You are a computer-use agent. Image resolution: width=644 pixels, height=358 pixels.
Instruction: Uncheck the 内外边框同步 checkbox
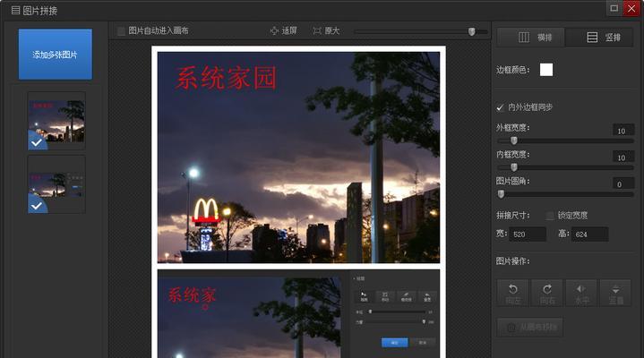(500, 107)
